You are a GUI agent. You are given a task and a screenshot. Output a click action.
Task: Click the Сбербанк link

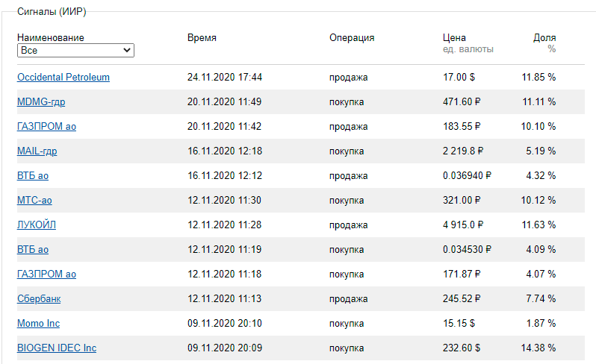39,299
